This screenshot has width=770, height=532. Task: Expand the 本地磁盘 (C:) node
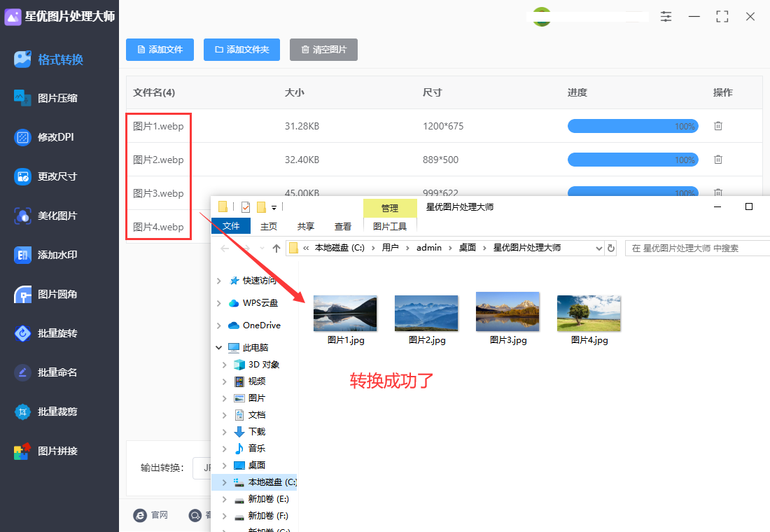point(223,482)
